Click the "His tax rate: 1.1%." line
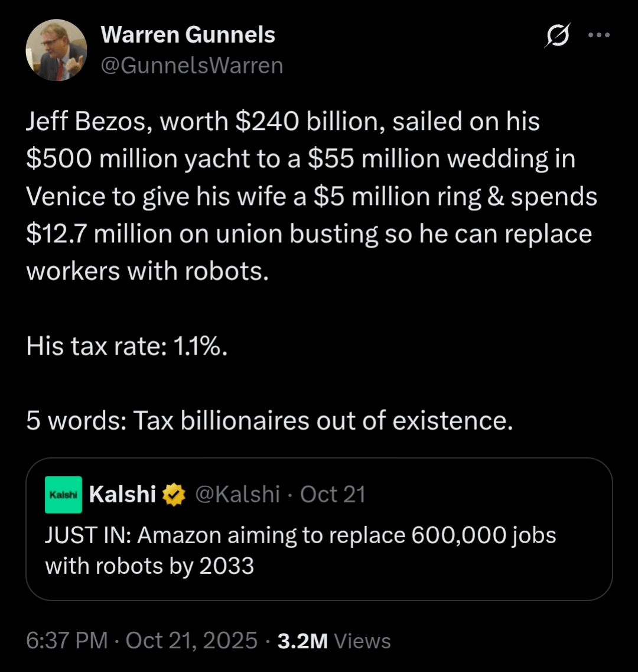Image resolution: width=638 pixels, height=672 pixels. 127,346
